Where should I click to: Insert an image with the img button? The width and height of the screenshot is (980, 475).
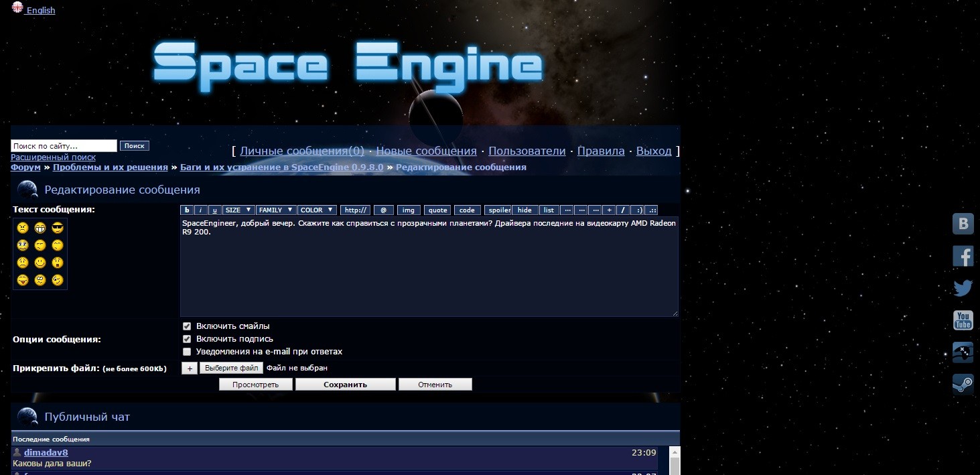[409, 210]
